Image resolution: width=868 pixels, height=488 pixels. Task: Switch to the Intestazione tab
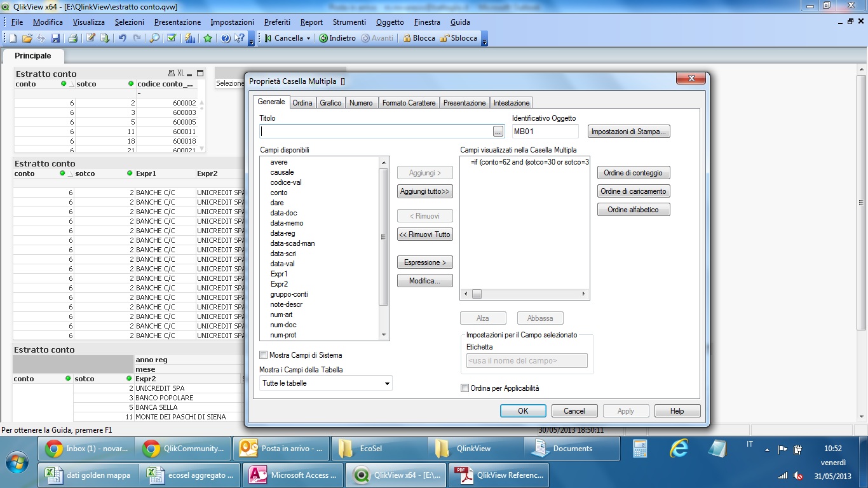point(512,103)
